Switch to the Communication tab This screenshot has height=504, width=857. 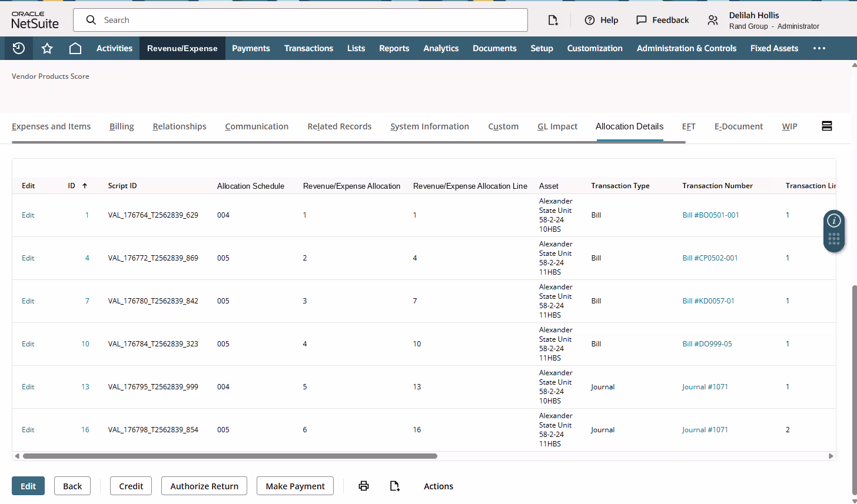(257, 126)
